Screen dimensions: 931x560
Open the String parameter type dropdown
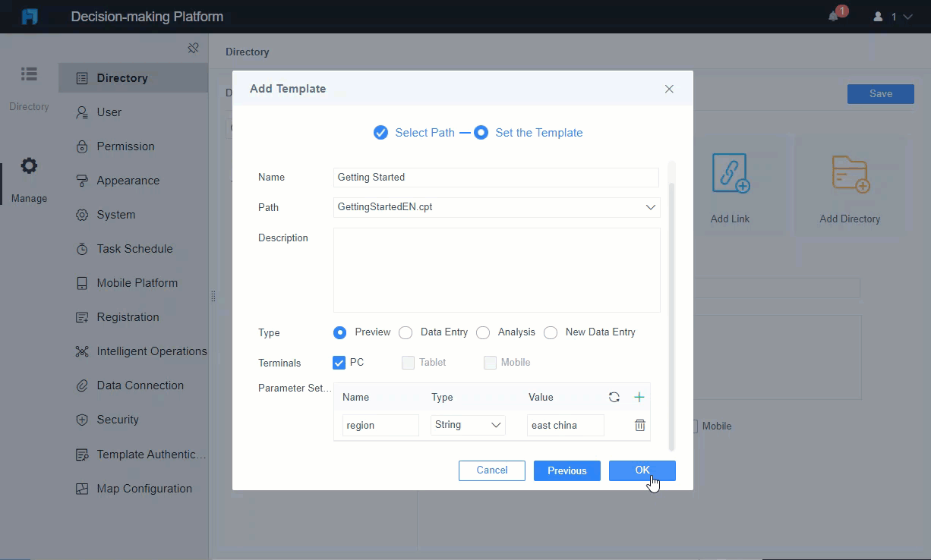click(x=468, y=425)
